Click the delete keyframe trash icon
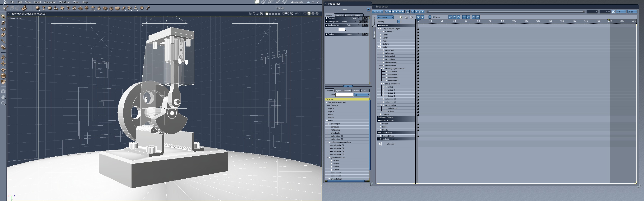The height and width of the screenshot is (201, 644). click(x=419, y=12)
